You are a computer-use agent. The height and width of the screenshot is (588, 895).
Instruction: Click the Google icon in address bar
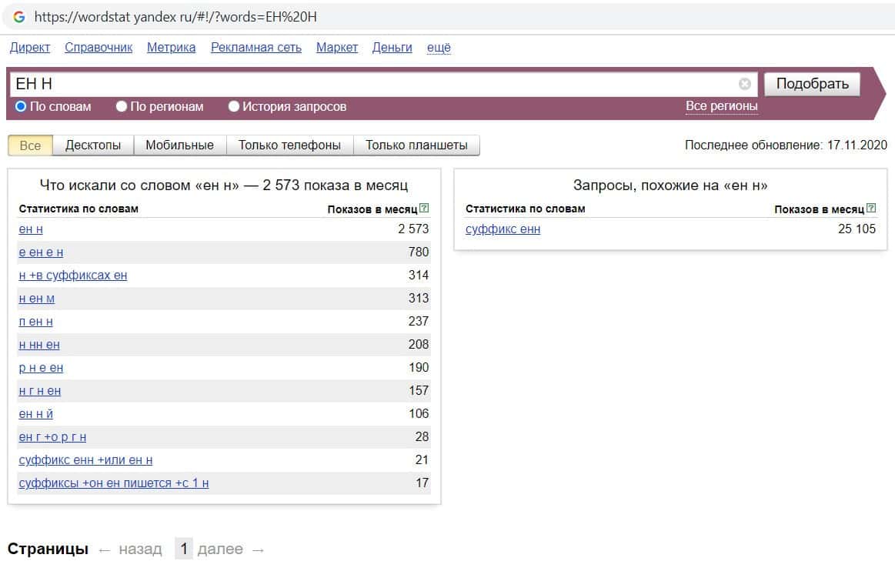[x=19, y=17]
